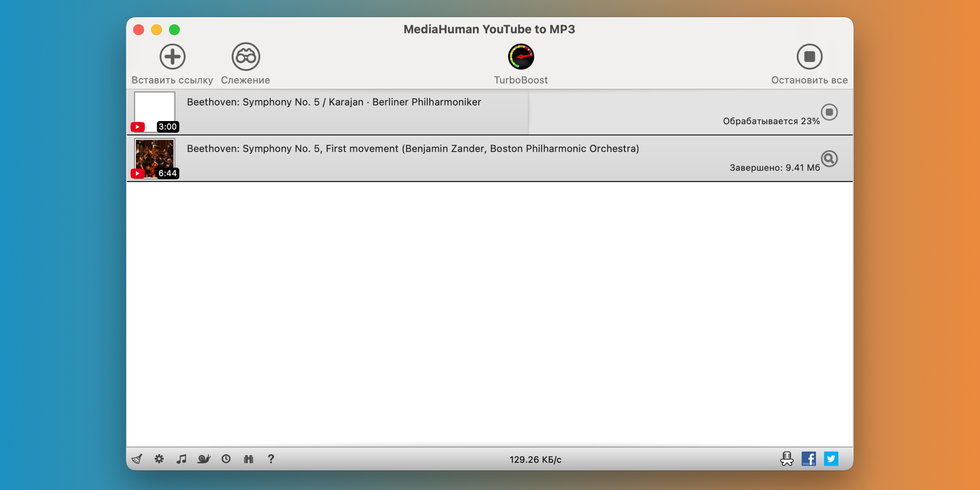Click the Завершено: 9.41 Мб status
980x490 pixels.
tap(775, 168)
